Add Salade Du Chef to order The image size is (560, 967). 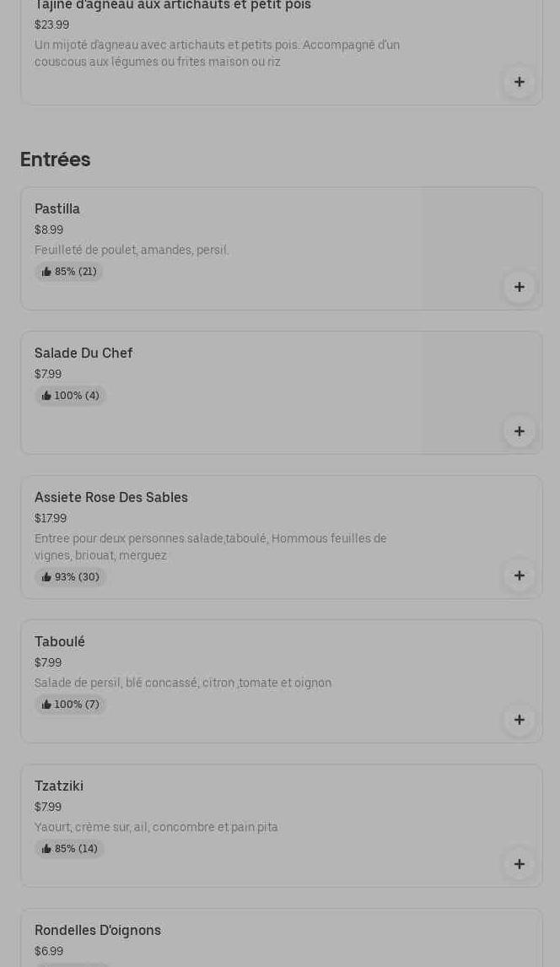pyautogui.click(x=519, y=431)
